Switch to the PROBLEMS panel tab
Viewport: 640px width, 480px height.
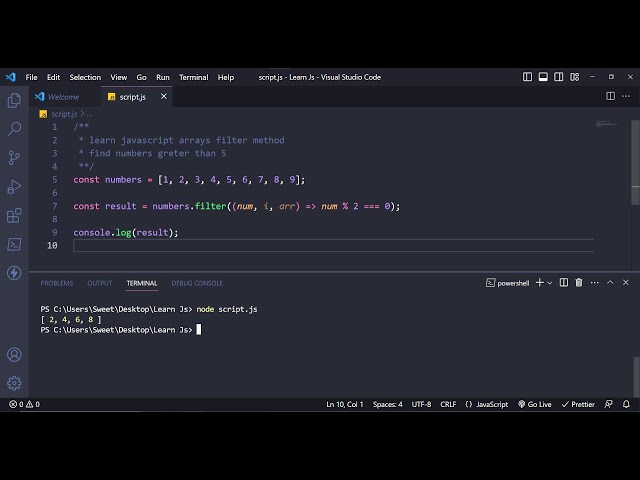point(57,283)
